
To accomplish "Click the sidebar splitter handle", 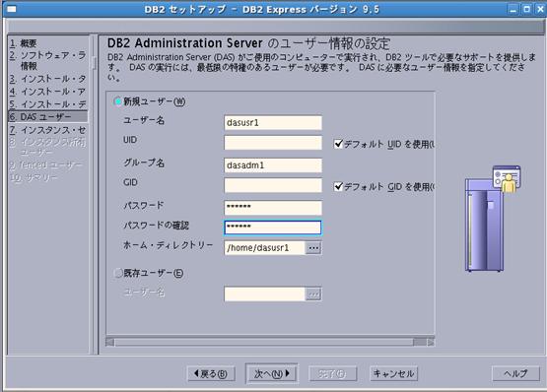I will click(x=94, y=63).
